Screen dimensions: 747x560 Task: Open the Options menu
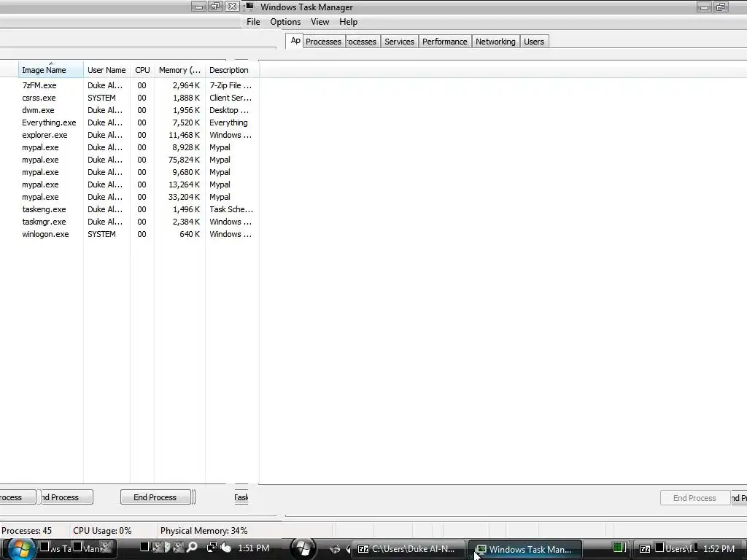coord(285,22)
